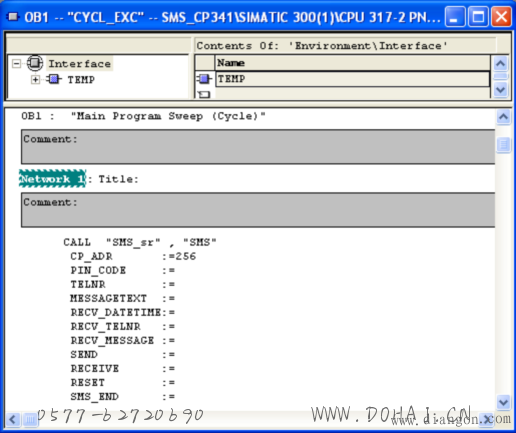Click the OB1 window title bar icon
This screenshot has height=433, width=516.
[x=13, y=17]
